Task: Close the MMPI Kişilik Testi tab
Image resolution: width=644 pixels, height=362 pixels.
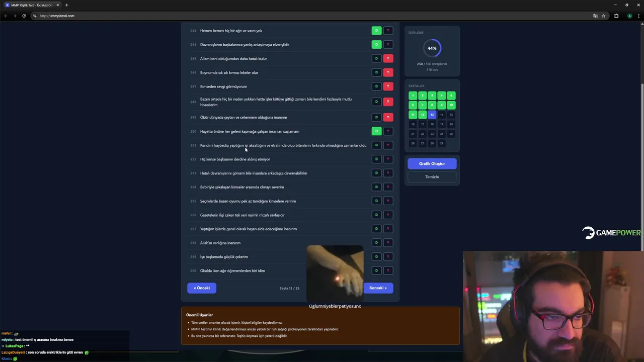Action: coord(58,5)
